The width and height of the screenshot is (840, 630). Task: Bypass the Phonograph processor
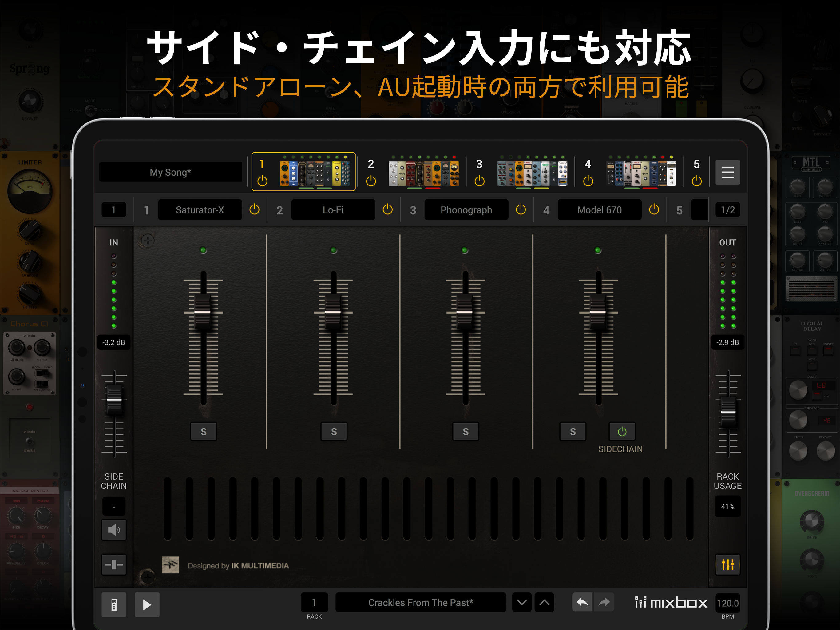coord(521,209)
